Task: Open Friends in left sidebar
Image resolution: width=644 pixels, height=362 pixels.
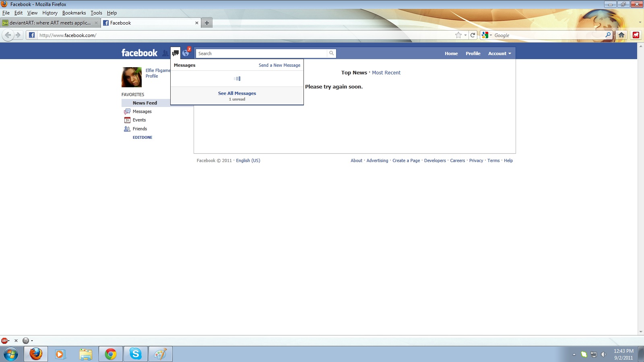Action: click(140, 129)
